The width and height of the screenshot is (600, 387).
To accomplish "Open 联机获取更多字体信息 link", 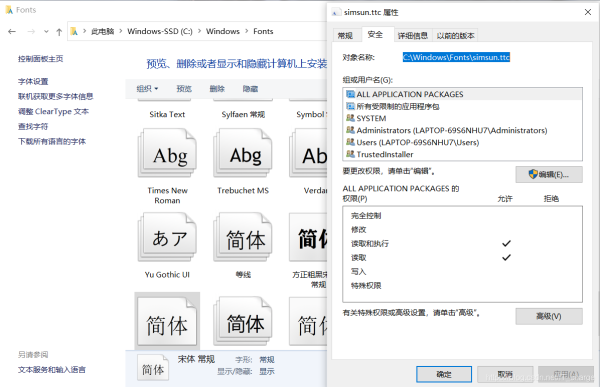I will pyautogui.click(x=55, y=96).
